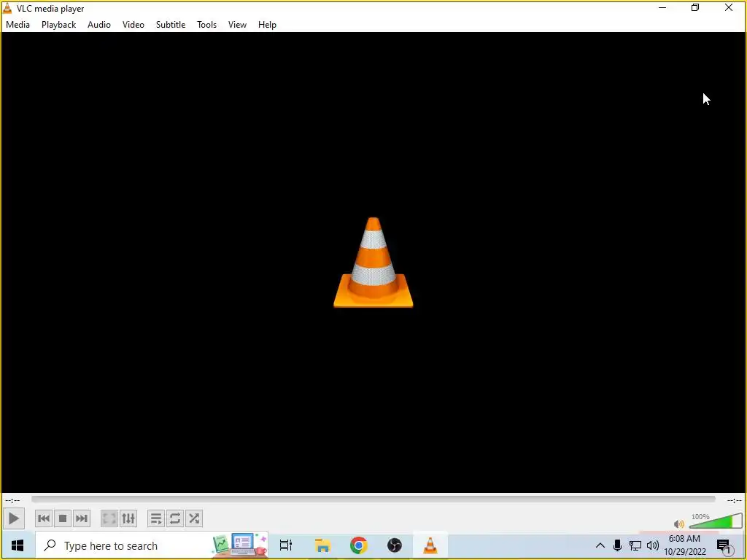Image resolution: width=747 pixels, height=560 pixels.
Task: Open the Windows Start menu
Action: 18,545
